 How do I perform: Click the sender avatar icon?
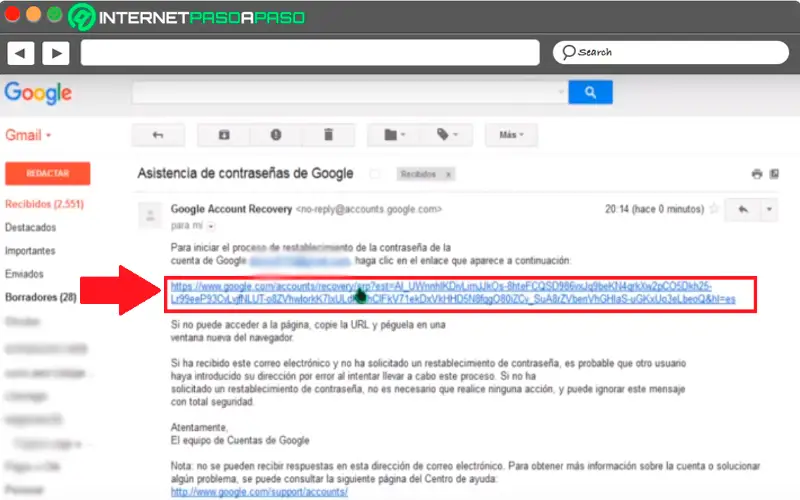[x=151, y=215]
